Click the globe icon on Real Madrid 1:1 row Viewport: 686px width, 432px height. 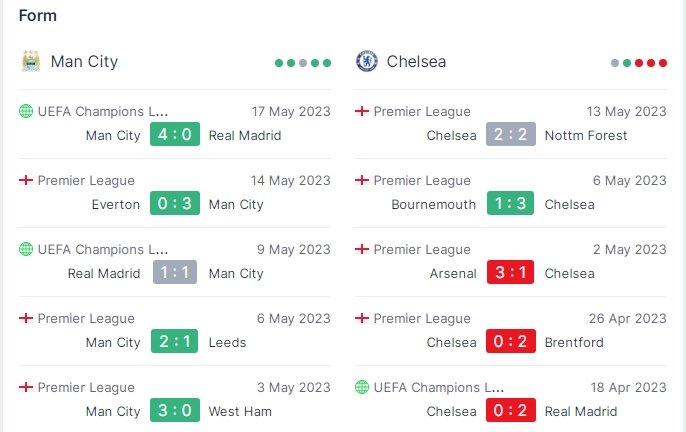point(26,249)
